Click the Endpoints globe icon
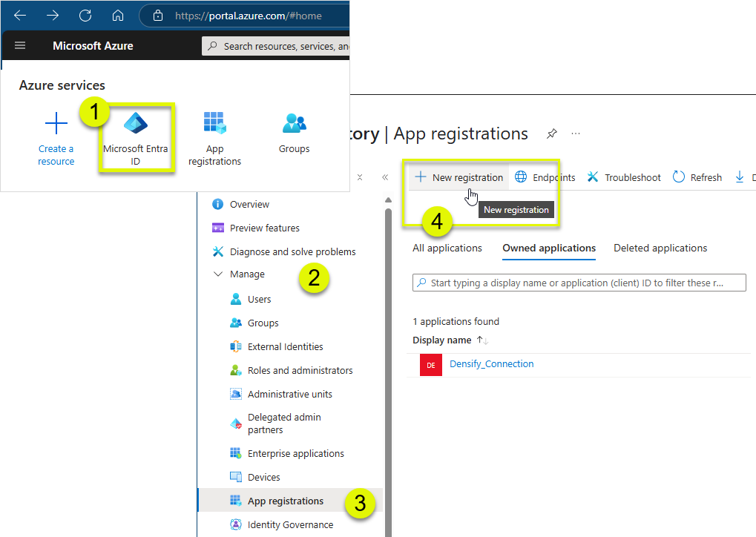The height and width of the screenshot is (537, 756). pos(521,177)
